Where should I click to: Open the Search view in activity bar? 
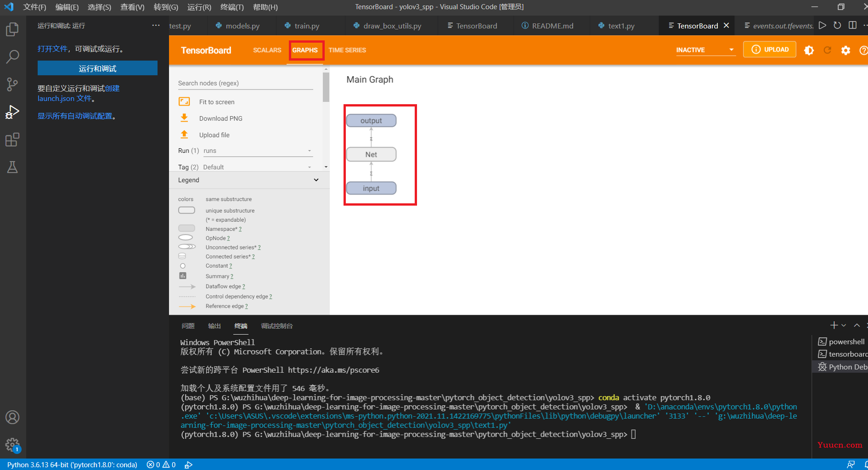12,57
